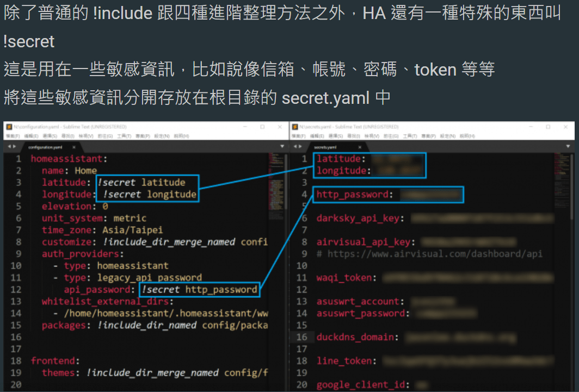The height and width of the screenshot is (392, 579).
Task: Open 說明(H) menu in secrets.yaml window
Action: [467, 136]
